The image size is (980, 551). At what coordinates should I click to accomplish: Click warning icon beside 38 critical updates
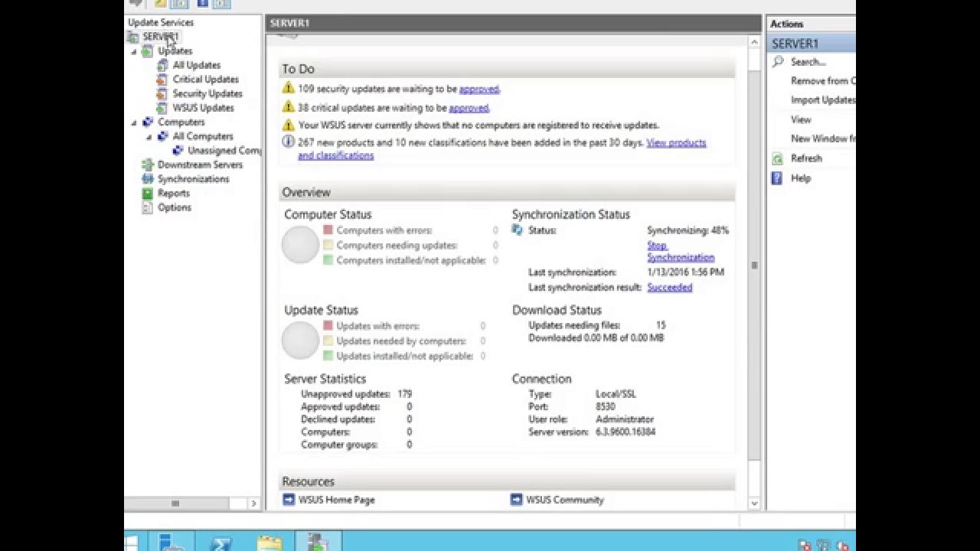[288, 107]
